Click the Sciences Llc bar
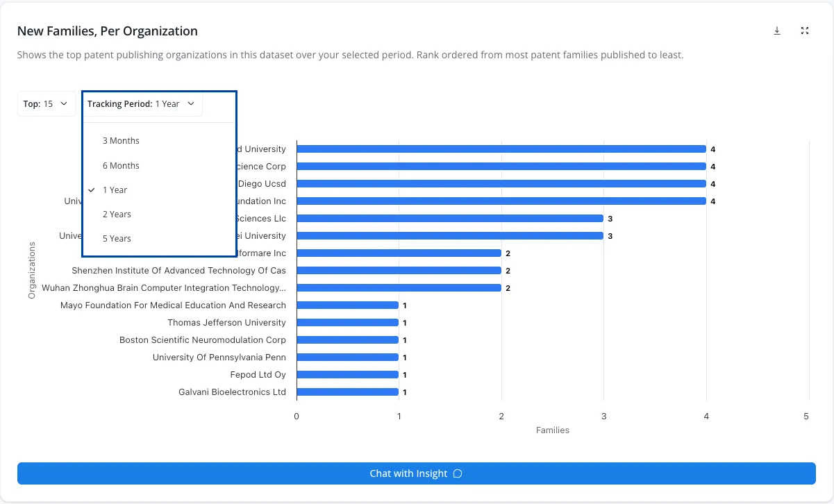 pos(450,219)
